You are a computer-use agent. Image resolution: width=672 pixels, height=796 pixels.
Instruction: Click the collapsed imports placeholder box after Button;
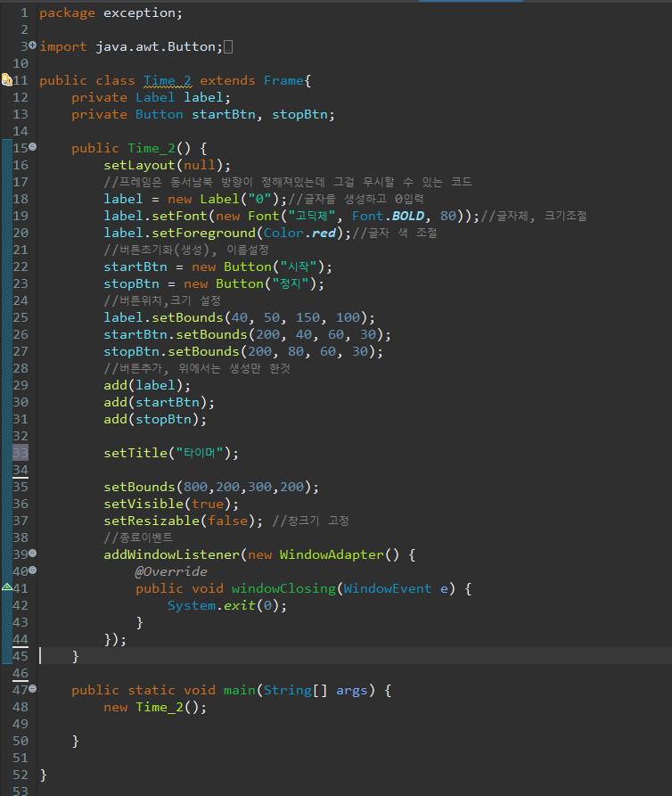tap(228, 47)
